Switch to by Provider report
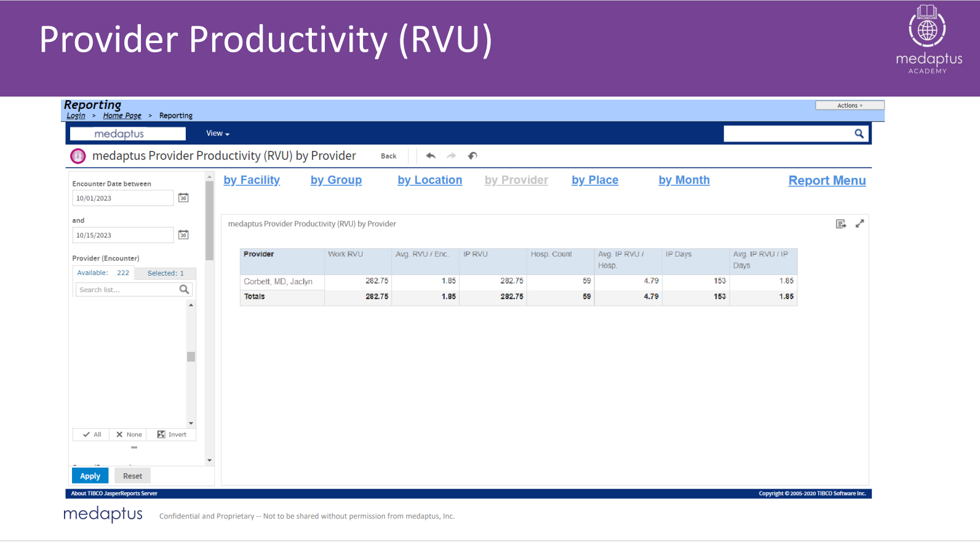Viewport: 980px width, 542px height. (516, 180)
